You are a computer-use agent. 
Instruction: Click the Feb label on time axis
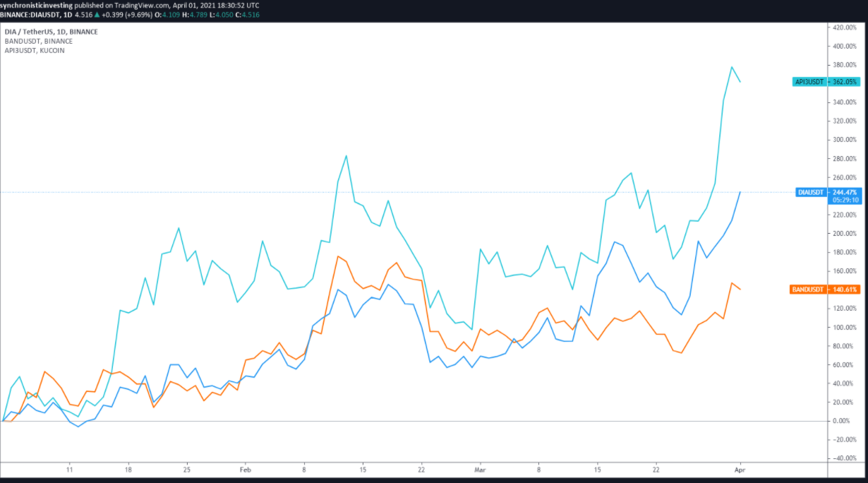tap(245, 469)
